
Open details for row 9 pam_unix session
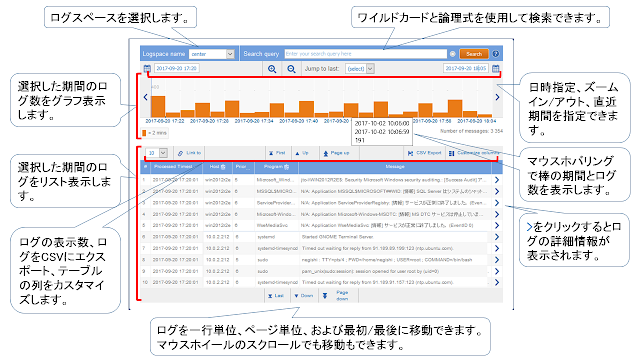tap(497, 271)
